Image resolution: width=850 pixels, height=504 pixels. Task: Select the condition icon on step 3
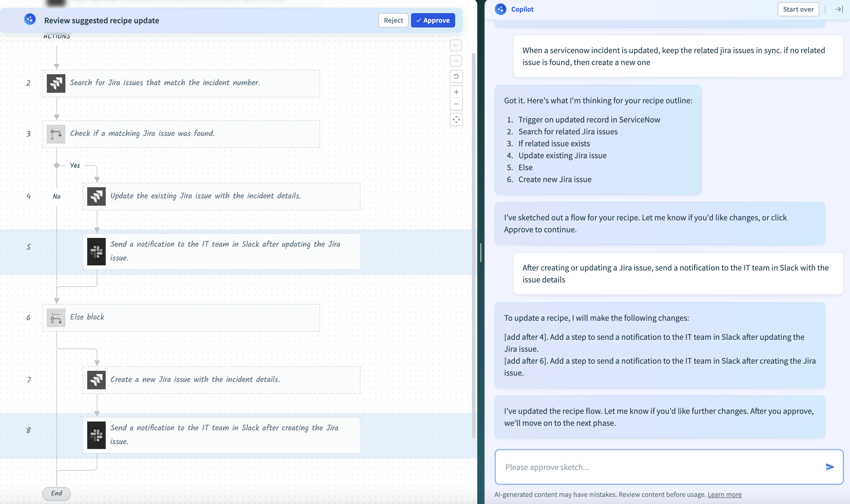coord(56,133)
